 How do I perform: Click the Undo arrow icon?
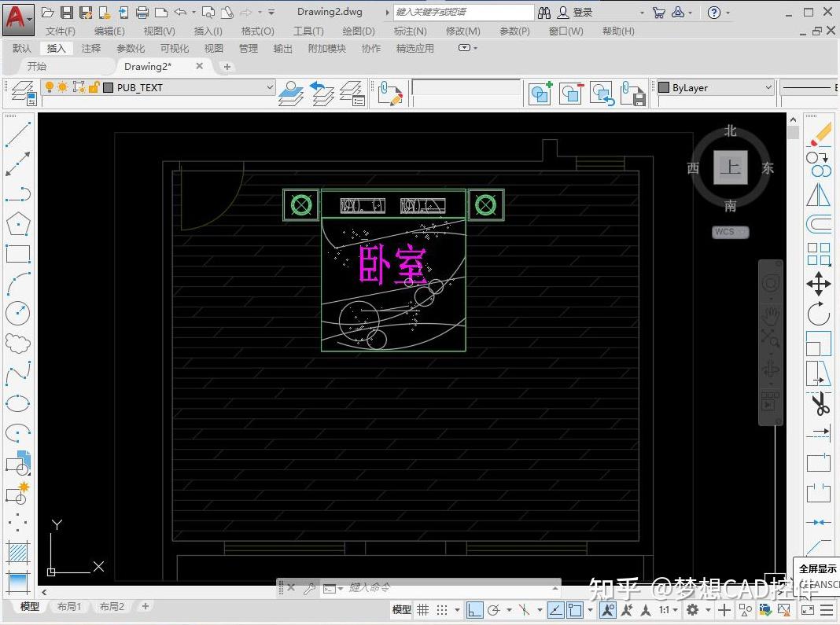181,12
